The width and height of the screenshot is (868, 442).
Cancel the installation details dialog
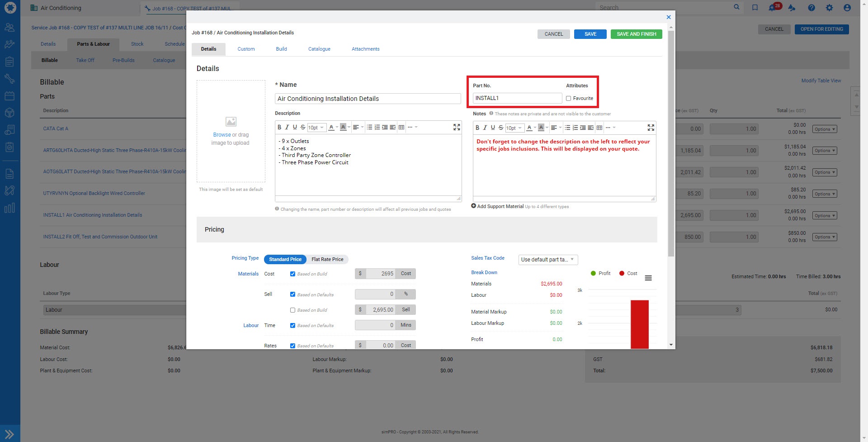point(553,34)
